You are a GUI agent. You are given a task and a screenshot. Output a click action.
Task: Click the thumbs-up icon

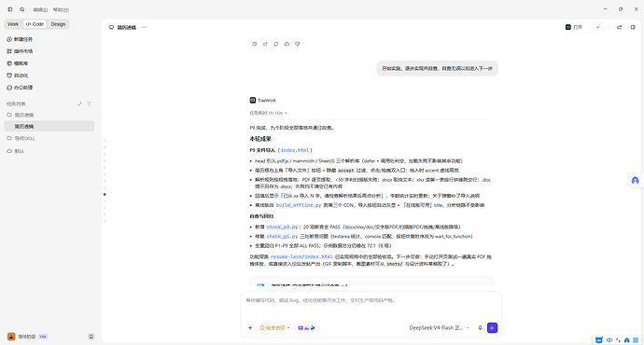tap(287, 44)
